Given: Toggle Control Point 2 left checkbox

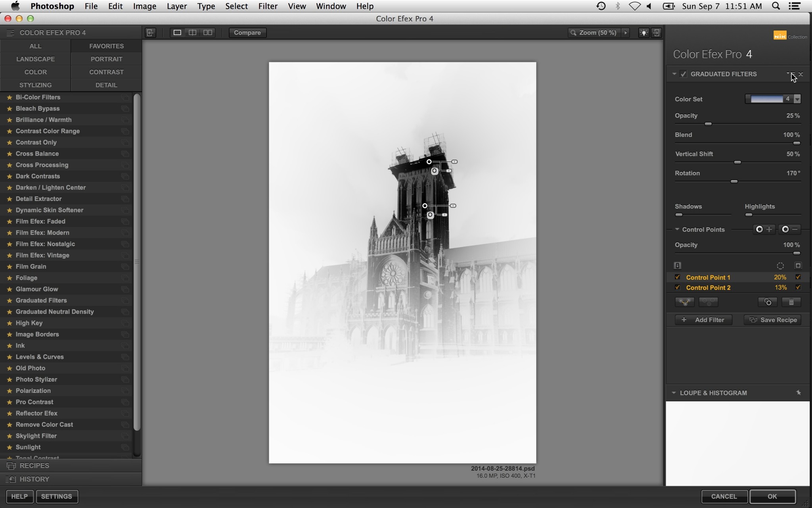Looking at the screenshot, I should pos(678,287).
